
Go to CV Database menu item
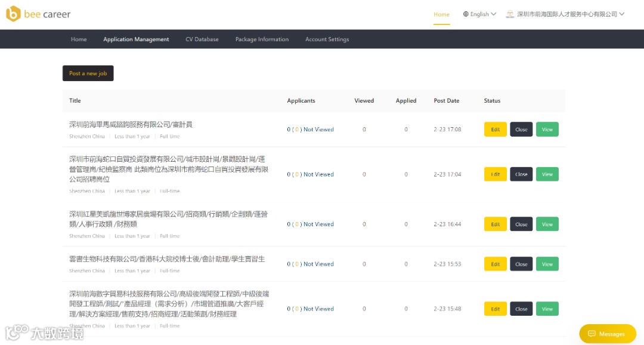pos(202,39)
